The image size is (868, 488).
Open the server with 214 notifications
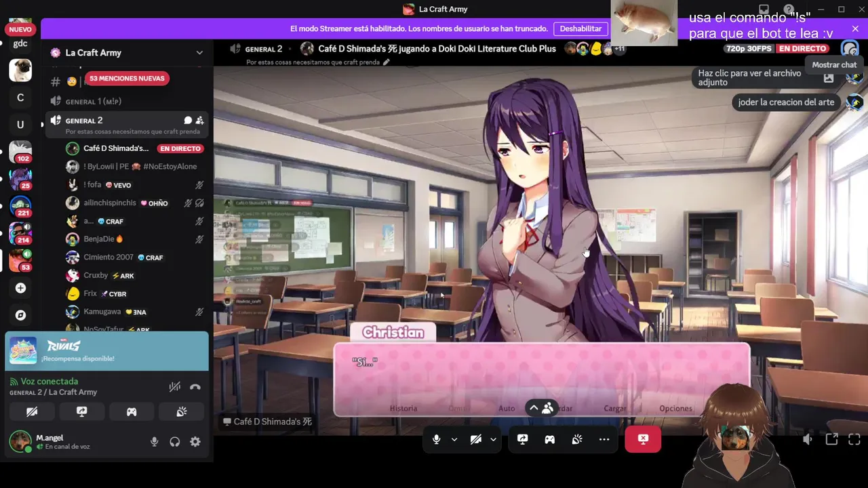pyautogui.click(x=20, y=233)
